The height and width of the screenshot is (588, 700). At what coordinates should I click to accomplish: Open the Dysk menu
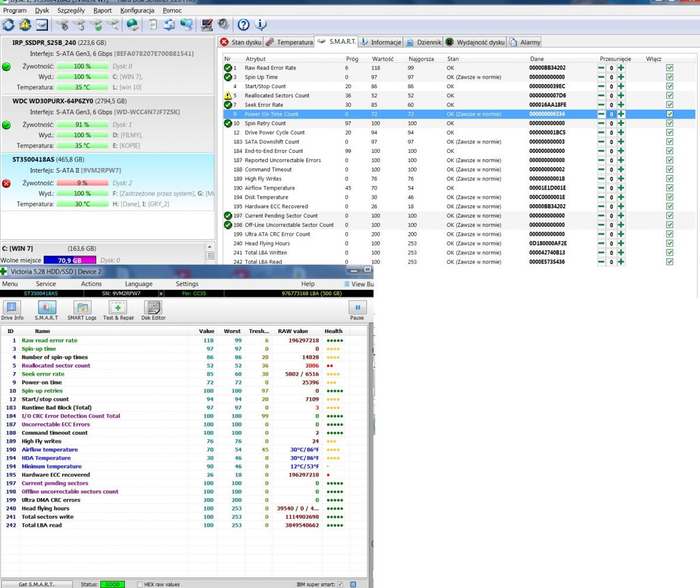click(x=42, y=10)
